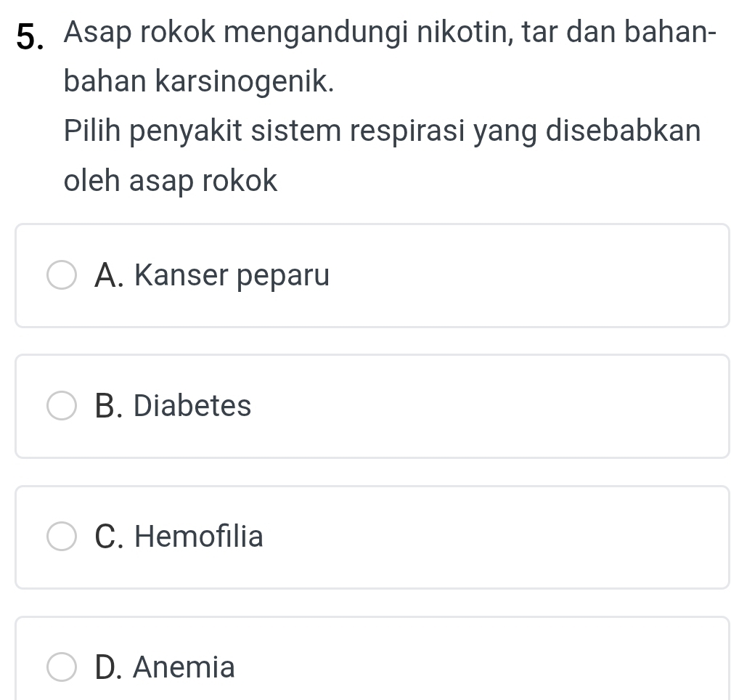Select the radio button for Hemofilia
Screen dimensions: 731x700
click(62, 537)
